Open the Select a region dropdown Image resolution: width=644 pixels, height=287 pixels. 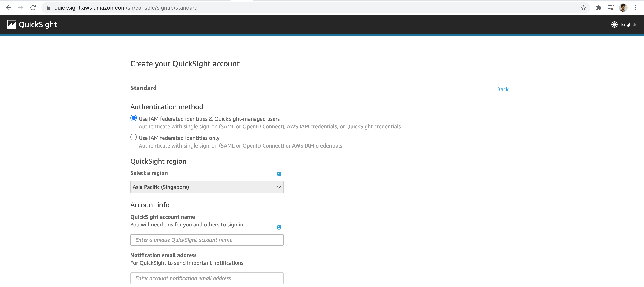[207, 187]
